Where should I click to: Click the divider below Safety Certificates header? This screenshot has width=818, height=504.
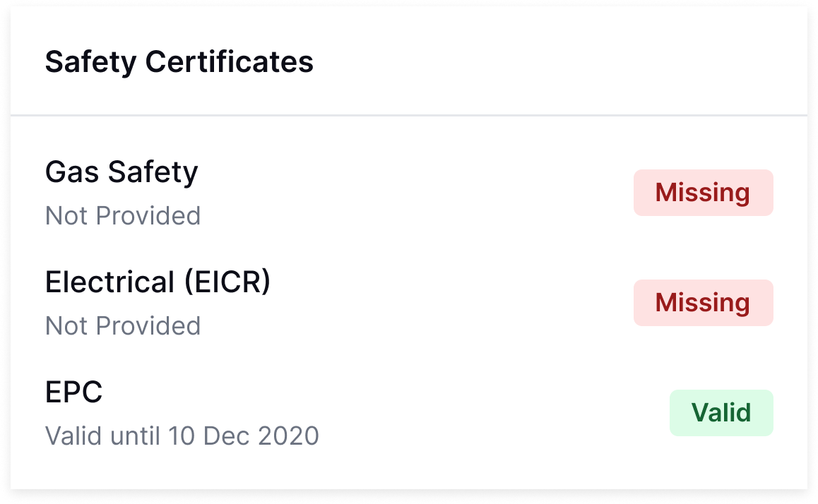[409, 114]
